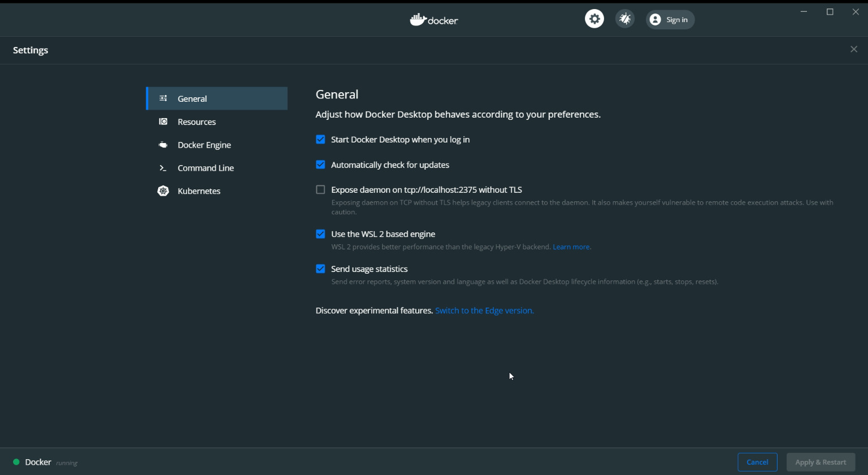
Task: Click the Sign in button
Action: coord(670,20)
